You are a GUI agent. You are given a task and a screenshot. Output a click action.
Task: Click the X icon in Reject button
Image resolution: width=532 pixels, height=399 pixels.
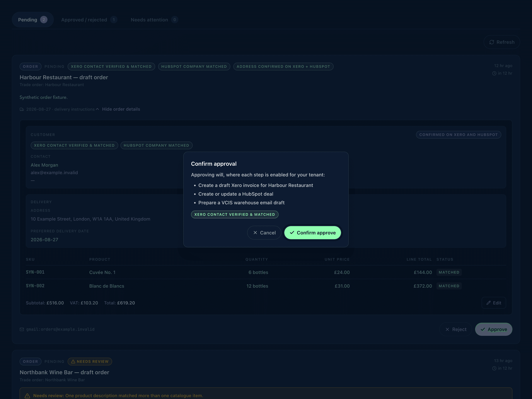(447, 329)
